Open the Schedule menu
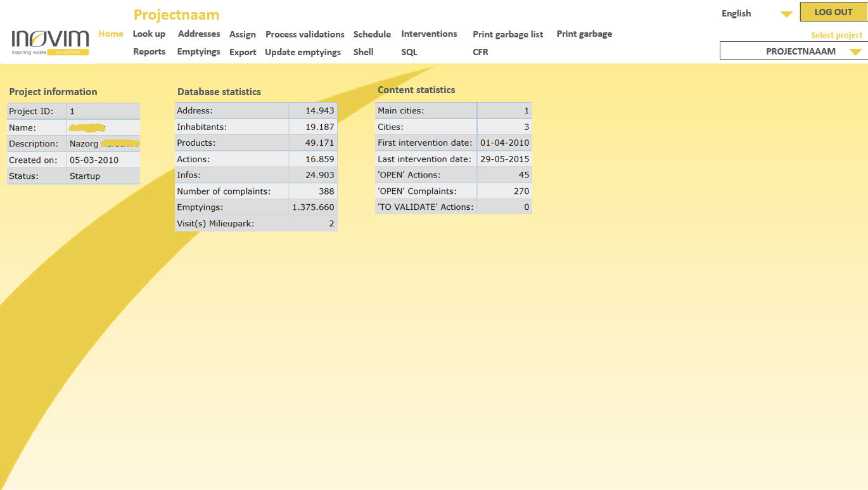 tap(372, 34)
